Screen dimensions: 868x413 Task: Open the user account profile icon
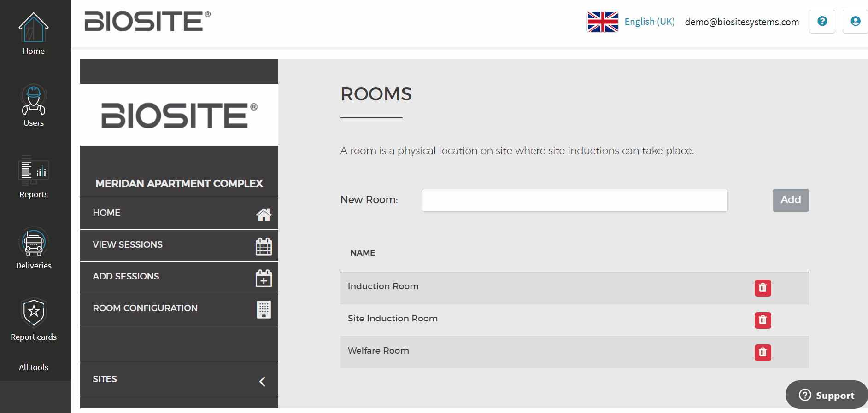pyautogui.click(x=855, y=22)
